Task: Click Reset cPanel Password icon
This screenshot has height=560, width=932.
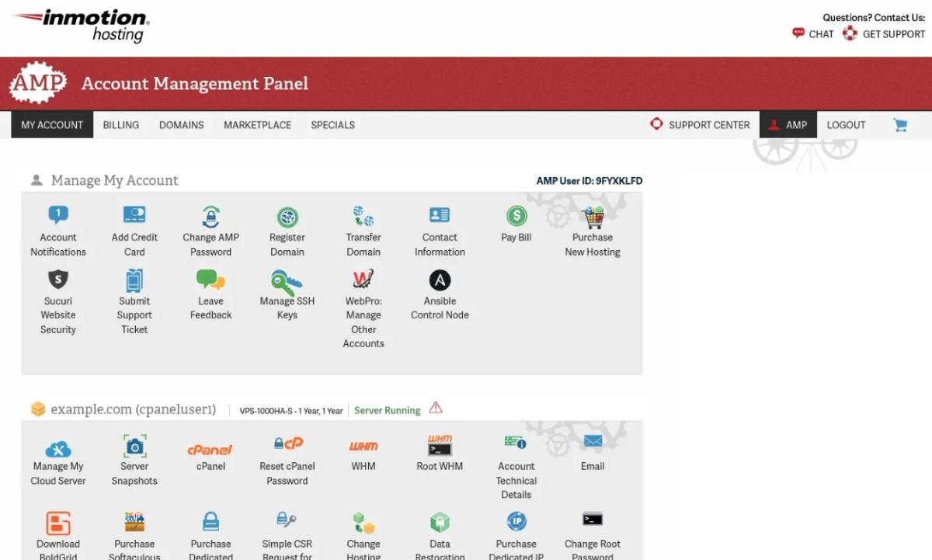Action: 287,443
